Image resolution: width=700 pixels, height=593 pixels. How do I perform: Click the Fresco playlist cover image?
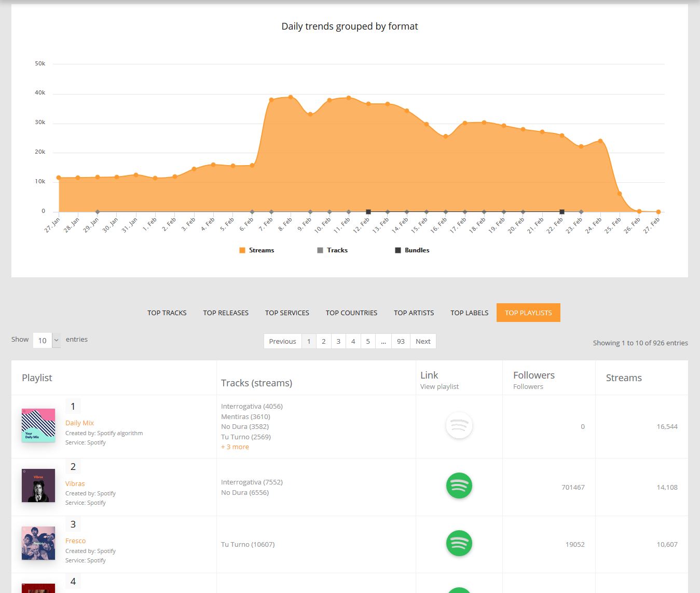(38, 543)
